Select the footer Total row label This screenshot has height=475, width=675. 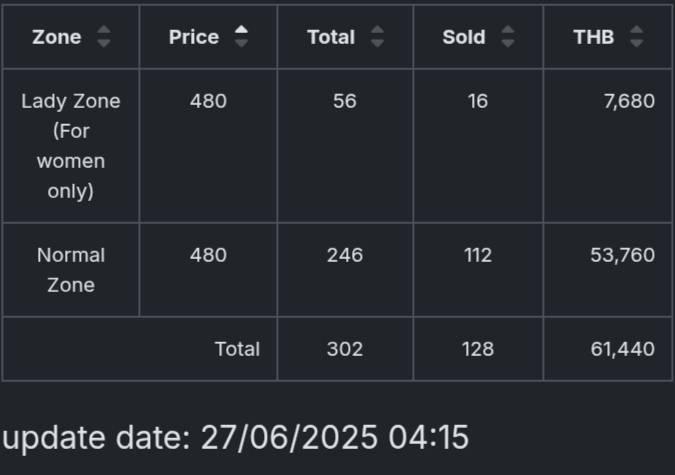237,349
